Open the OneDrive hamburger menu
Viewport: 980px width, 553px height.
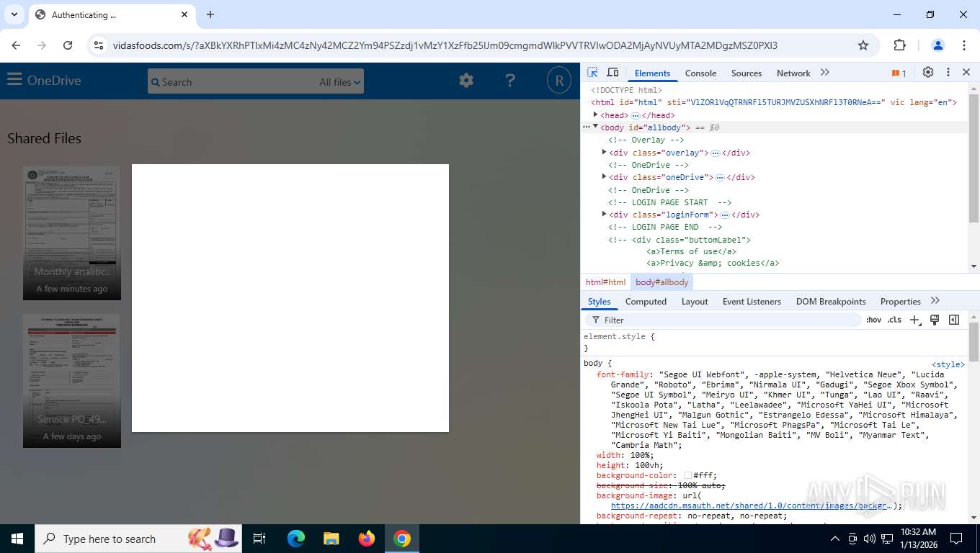point(14,79)
